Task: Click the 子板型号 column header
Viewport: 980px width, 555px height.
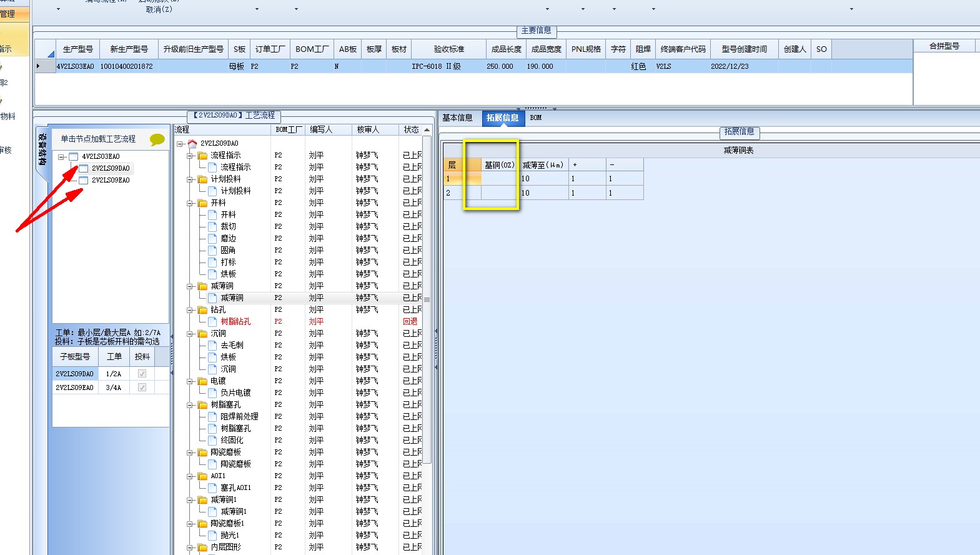Action: pyautogui.click(x=75, y=356)
